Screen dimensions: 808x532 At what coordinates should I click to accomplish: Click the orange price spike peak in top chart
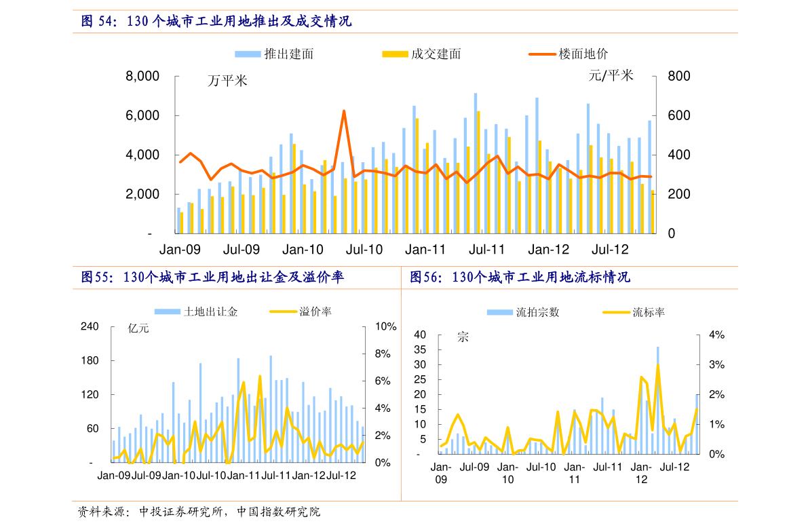pyautogui.click(x=344, y=111)
